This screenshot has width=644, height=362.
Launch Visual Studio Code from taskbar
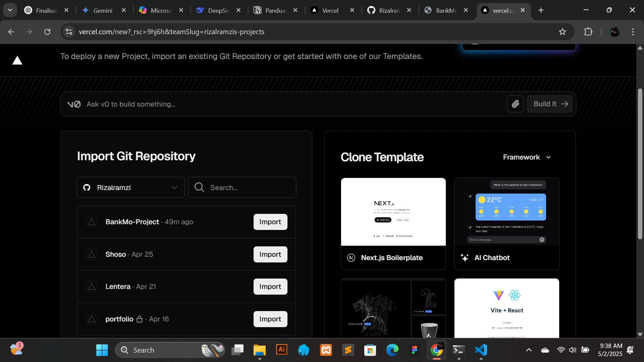(x=481, y=350)
